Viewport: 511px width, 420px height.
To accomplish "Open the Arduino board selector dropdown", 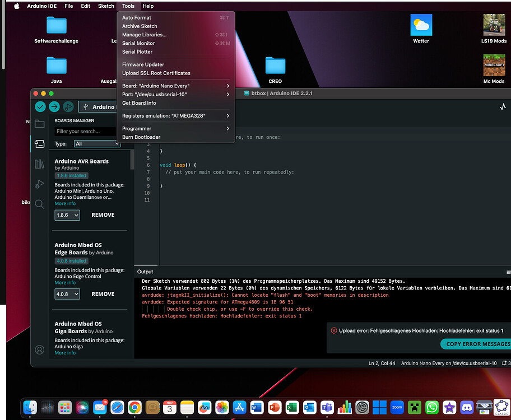I will [97, 107].
